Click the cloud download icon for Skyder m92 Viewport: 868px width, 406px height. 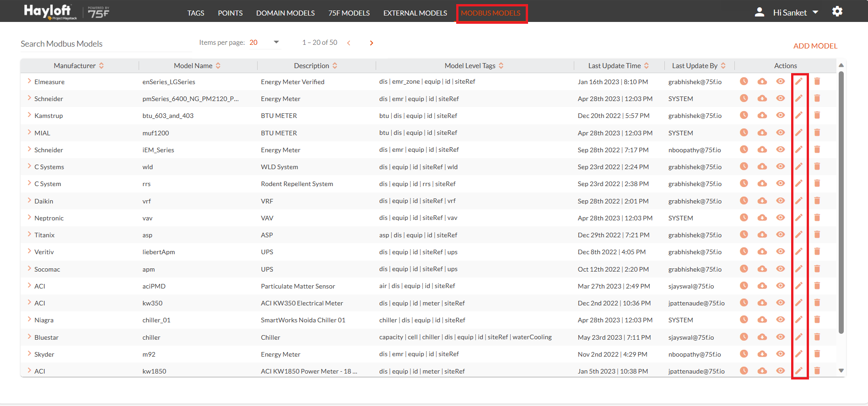point(762,354)
